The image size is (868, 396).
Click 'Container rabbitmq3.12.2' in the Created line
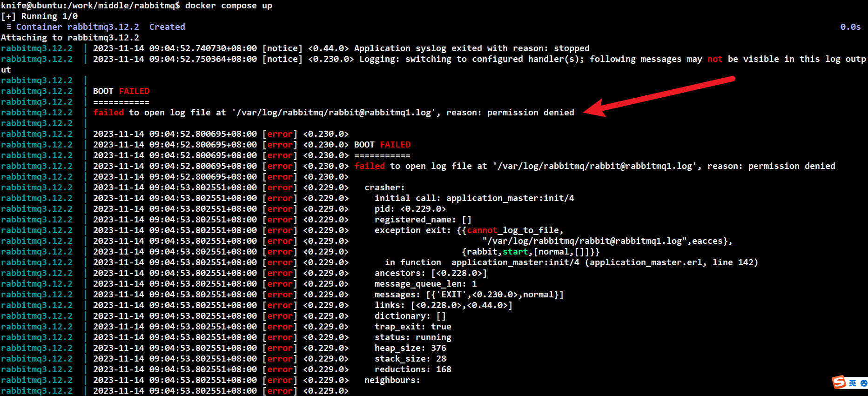78,27
